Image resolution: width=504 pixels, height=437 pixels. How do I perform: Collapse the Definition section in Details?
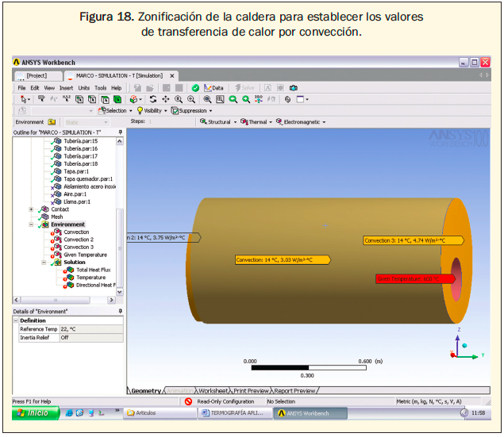click(16, 320)
